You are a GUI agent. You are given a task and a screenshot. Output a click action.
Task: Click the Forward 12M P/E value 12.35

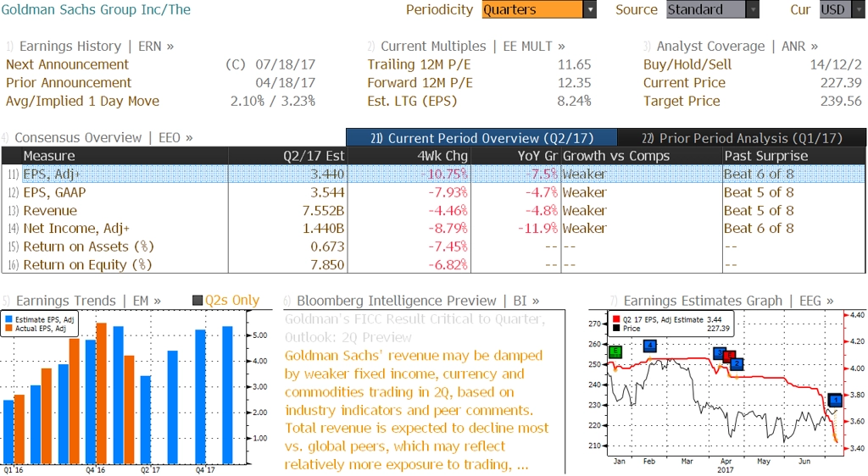pos(574,82)
